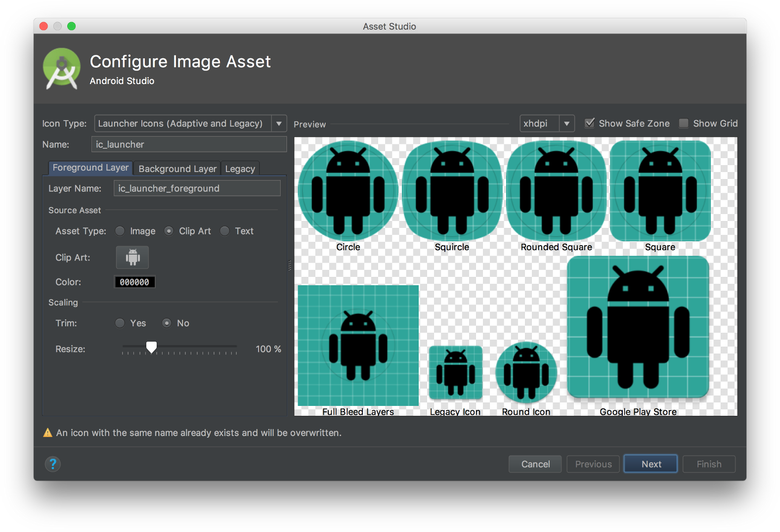Open the xhdpi density dropdown
780x532 pixels.
pos(547,123)
